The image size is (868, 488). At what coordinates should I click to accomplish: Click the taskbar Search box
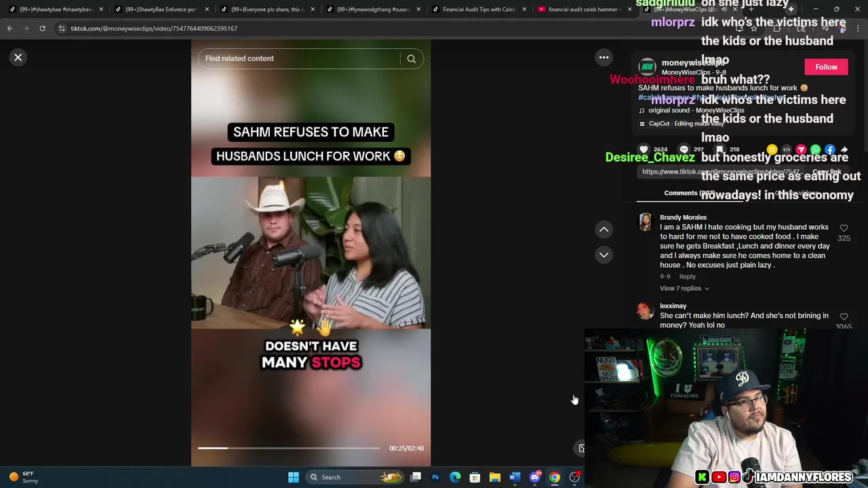pyautogui.click(x=355, y=477)
